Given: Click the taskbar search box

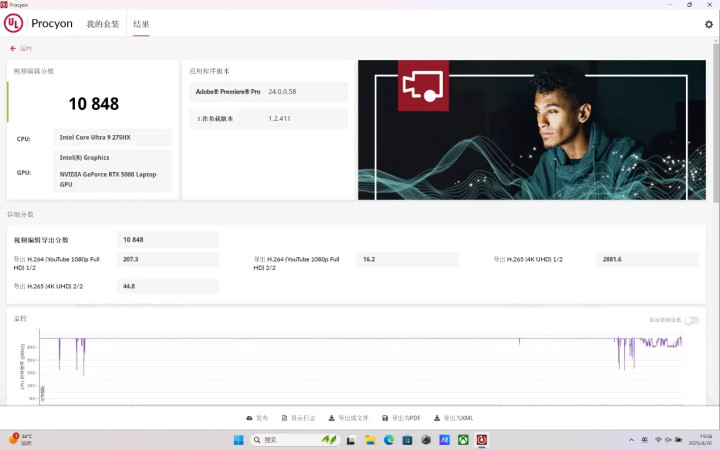Looking at the screenshot, I should (295, 440).
